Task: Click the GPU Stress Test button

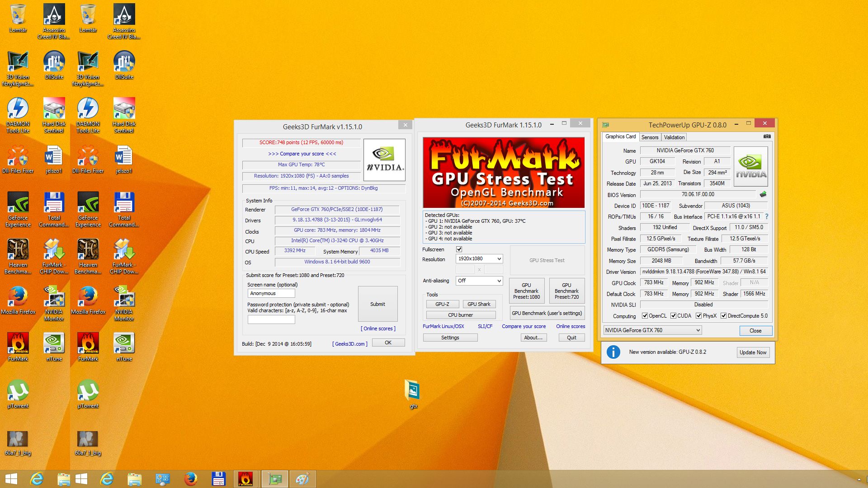Action: coord(547,260)
